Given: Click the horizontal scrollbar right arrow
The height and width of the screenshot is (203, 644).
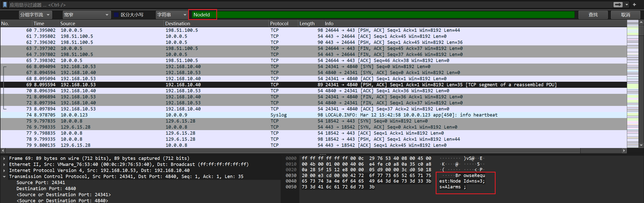Looking at the screenshot, I should (624, 151).
